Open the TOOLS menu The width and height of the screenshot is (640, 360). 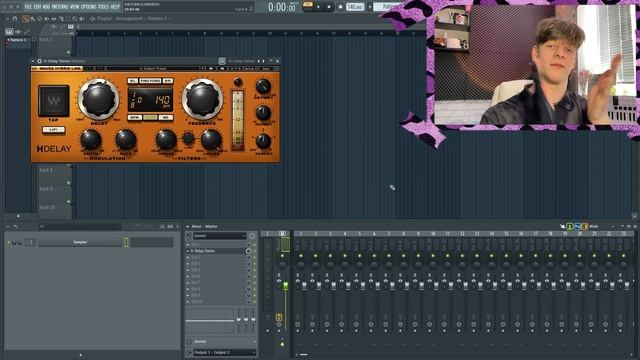click(x=103, y=7)
